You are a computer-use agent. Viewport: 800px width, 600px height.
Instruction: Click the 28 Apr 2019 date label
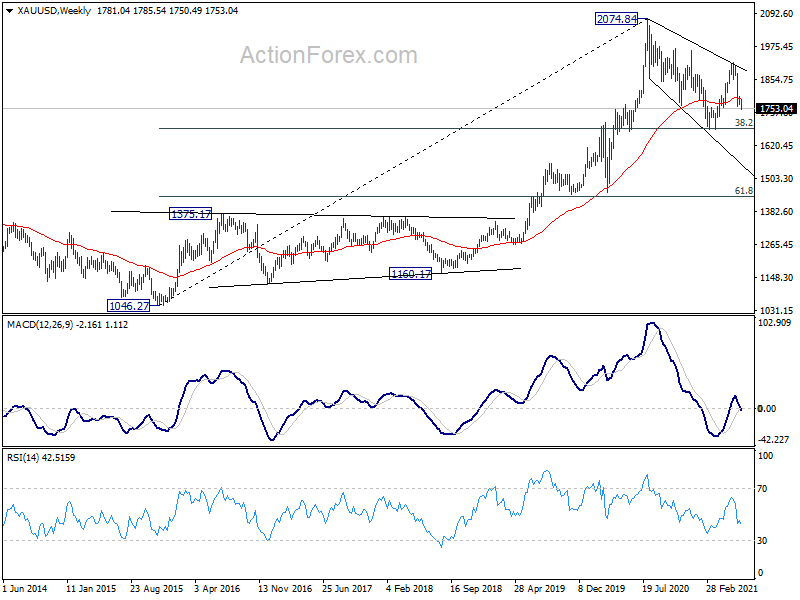point(539,588)
